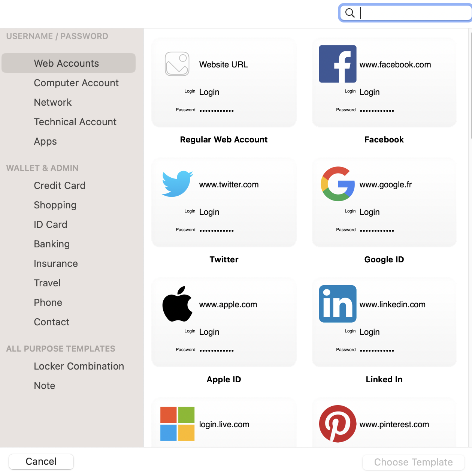Cancel the template chooser
This screenshot has height=476, width=472.
(41, 461)
